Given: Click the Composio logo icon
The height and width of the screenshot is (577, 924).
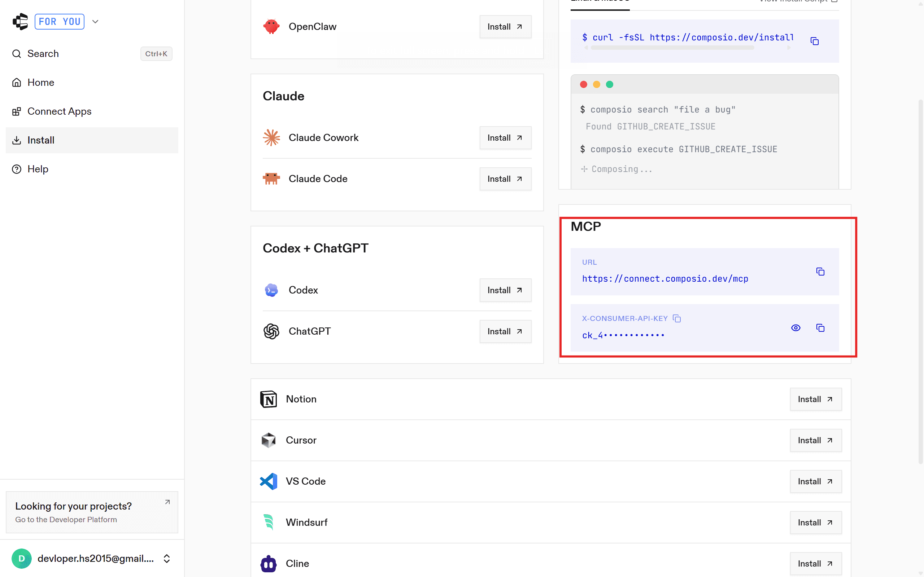Looking at the screenshot, I should click(21, 21).
